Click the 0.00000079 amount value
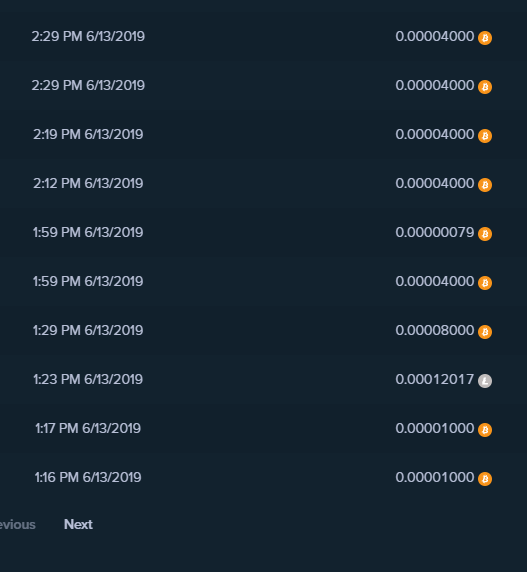The width and height of the screenshot is (527, 572). point(434,232)
